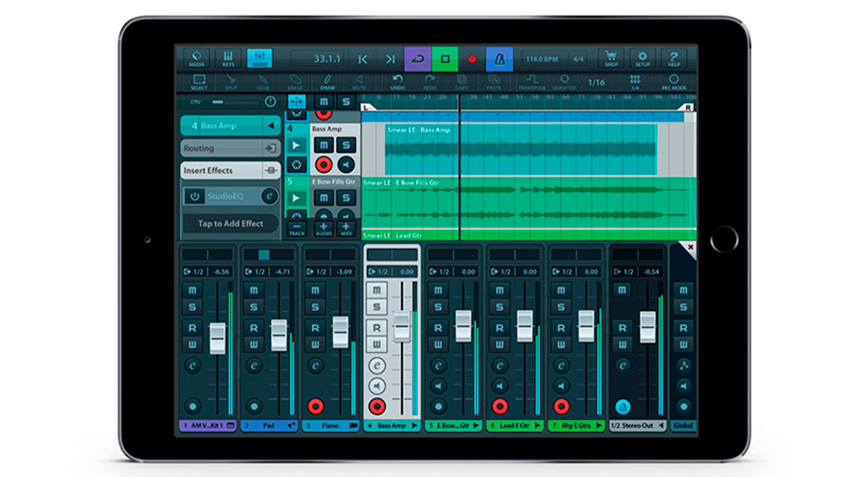The image size is (868, 477).
Task: Open the Setup gear icon
Action: (642, 59)
